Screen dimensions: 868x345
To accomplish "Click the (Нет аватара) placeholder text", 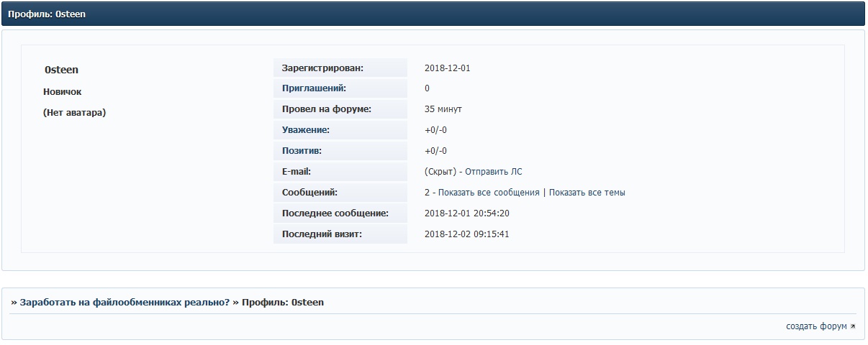I will pyautogui.click(x=74, y=113).
